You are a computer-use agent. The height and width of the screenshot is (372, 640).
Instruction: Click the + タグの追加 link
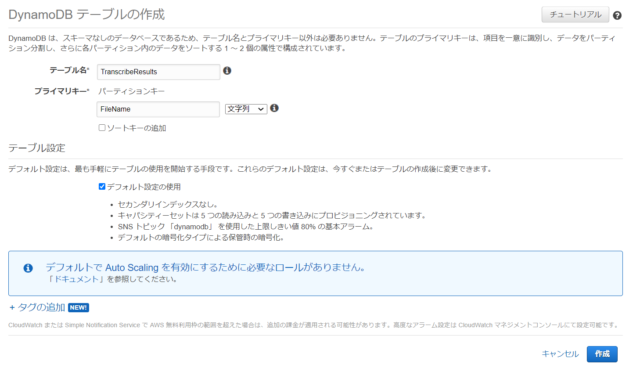pos(37,307)
